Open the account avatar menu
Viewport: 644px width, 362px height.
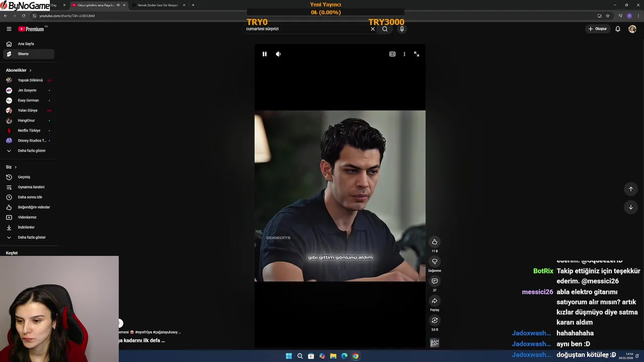632,29
